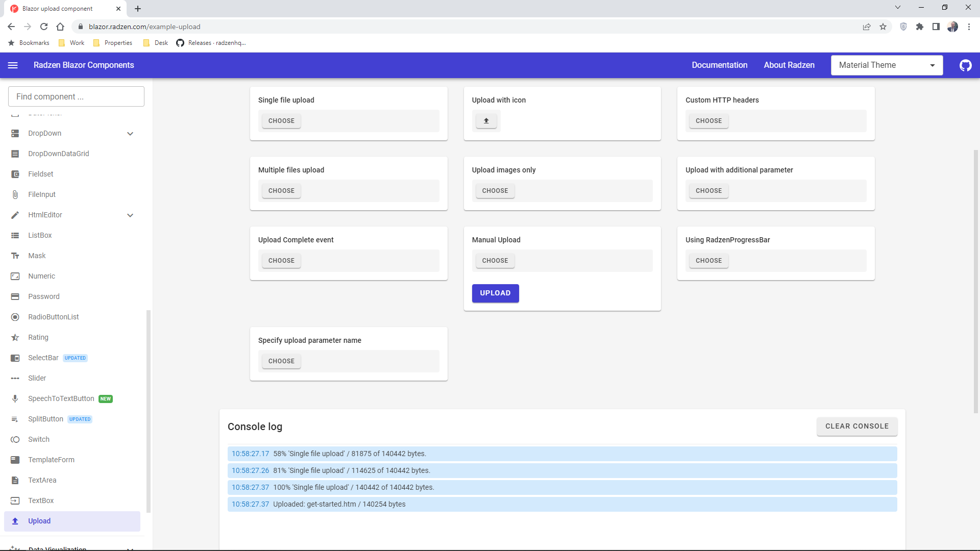Click the Slider dots icon
The height and width of the screenshot is (551, 980).
click(x=15, y=379)
